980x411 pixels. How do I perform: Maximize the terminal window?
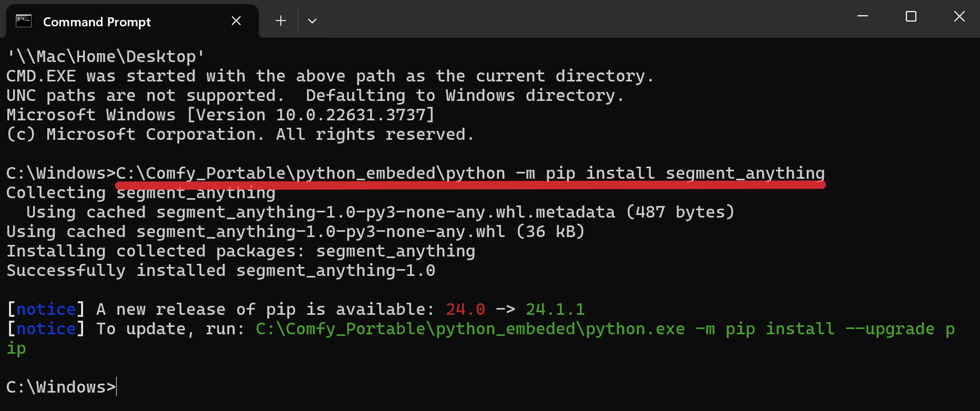tap(911, 17)
